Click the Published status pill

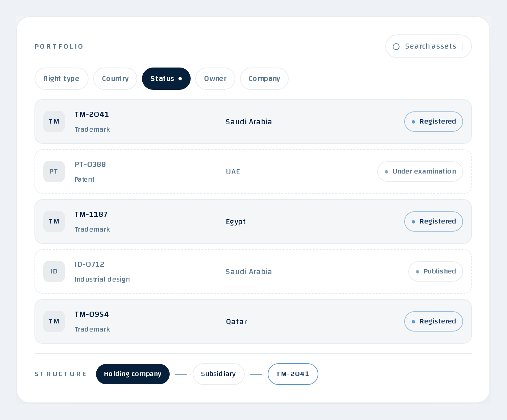pyautogui.click(x=436, y=271)
